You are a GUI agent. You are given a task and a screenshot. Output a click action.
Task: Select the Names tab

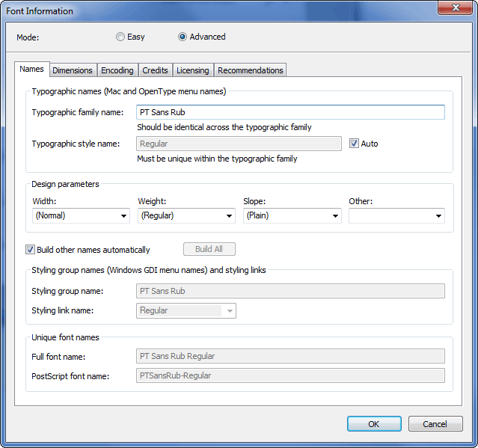pyautogui.click(x=31, y=69)
